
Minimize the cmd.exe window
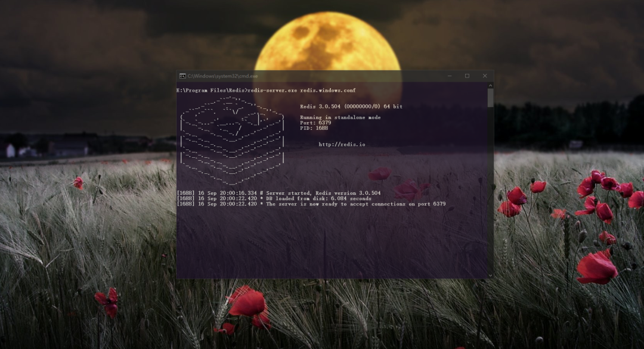click(x=450, y=76)
